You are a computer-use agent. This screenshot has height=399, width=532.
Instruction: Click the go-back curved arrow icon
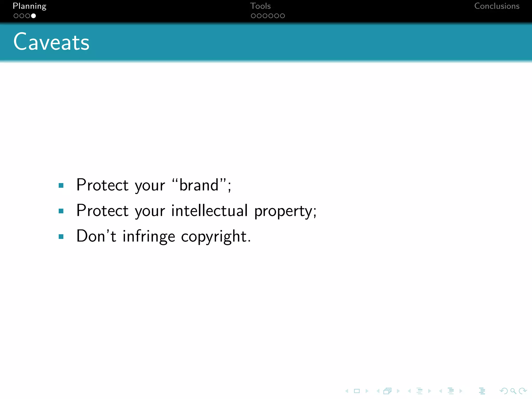coord(504,391)
